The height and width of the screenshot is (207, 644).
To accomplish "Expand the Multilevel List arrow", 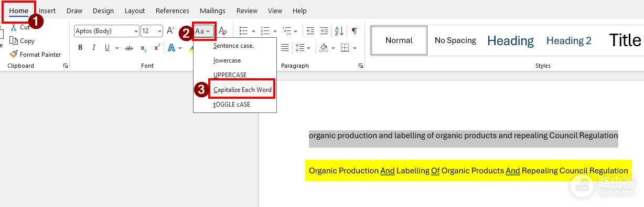I will 296,31.
